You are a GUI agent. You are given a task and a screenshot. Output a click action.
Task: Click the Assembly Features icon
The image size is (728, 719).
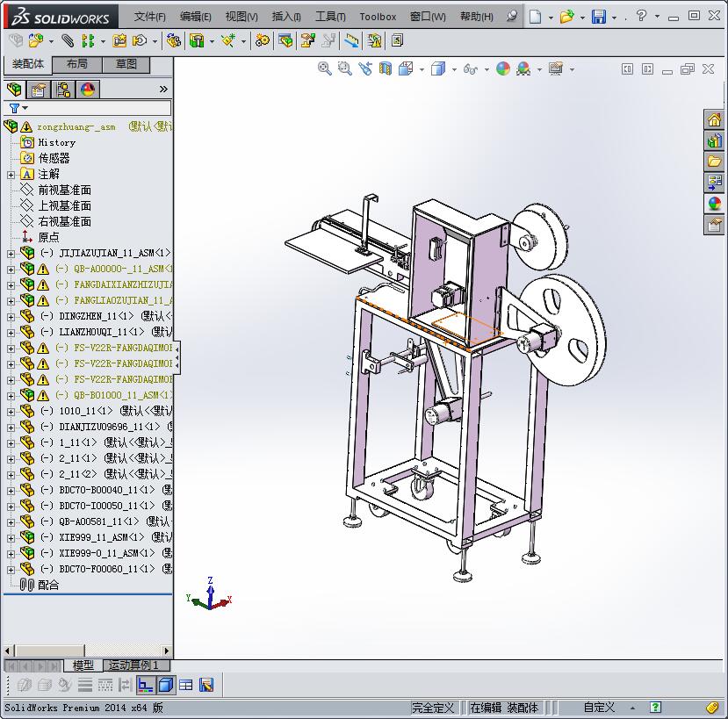point(197,41)
